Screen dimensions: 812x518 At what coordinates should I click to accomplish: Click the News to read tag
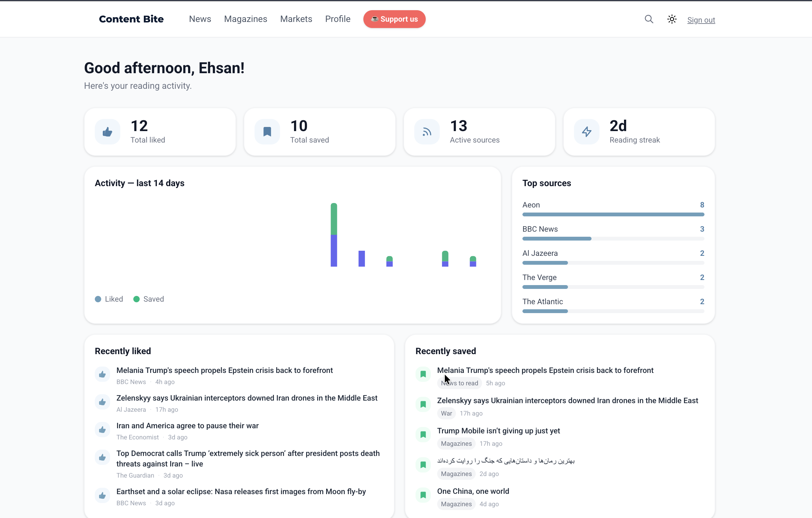pyautogui.click(x=459, y=383)
